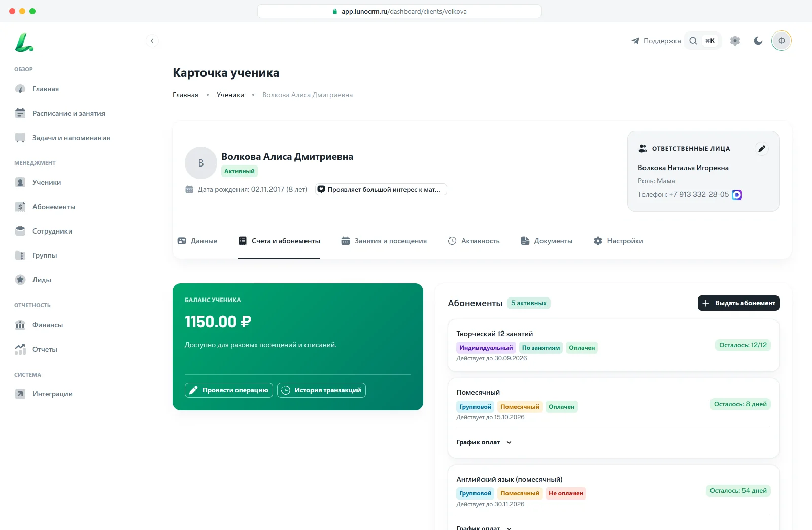Click the Интеграции arrow icon

click(20, 394)
